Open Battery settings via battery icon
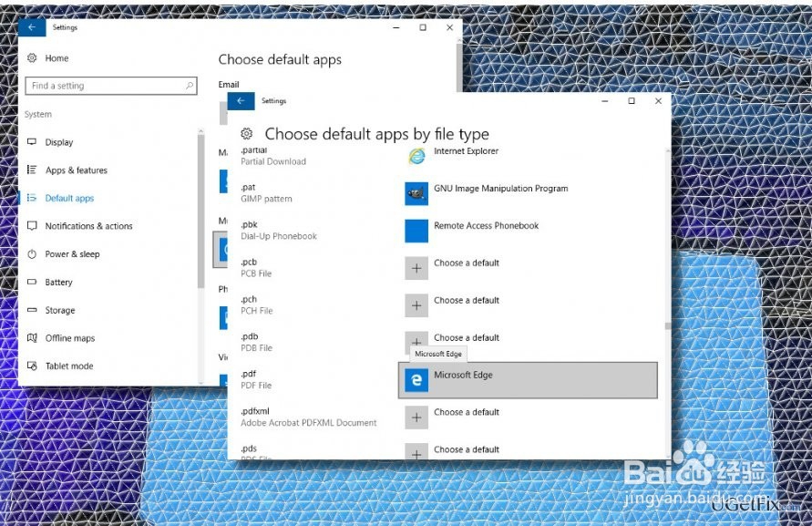 tap(32, 283)
